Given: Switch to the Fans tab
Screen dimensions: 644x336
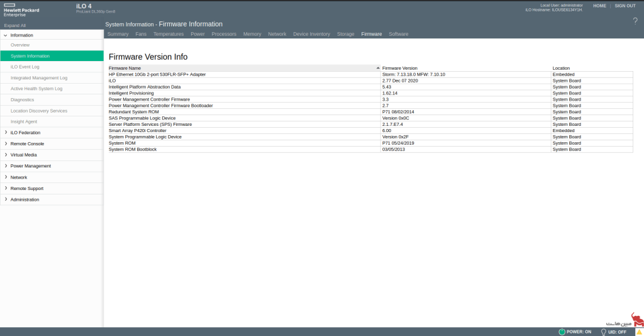Looking at the screenshot, I should [141, 34].
